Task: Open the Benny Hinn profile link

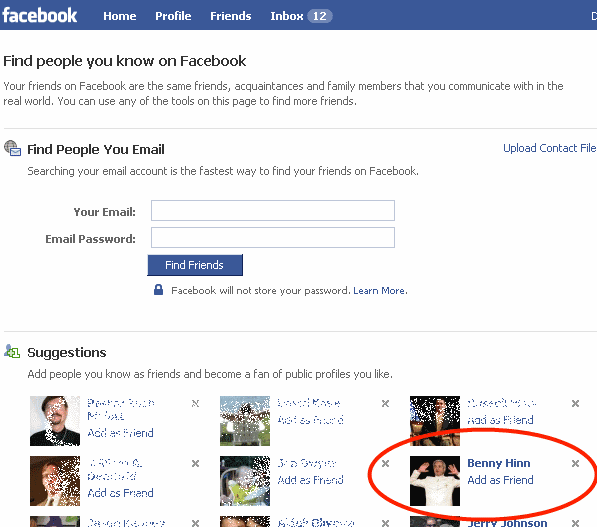Action: [x=499, y=463]
